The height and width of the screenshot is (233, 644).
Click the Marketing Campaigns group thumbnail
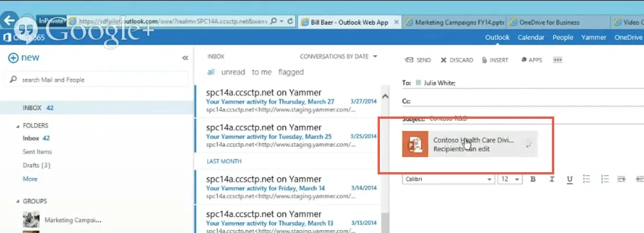coord(31,220)
